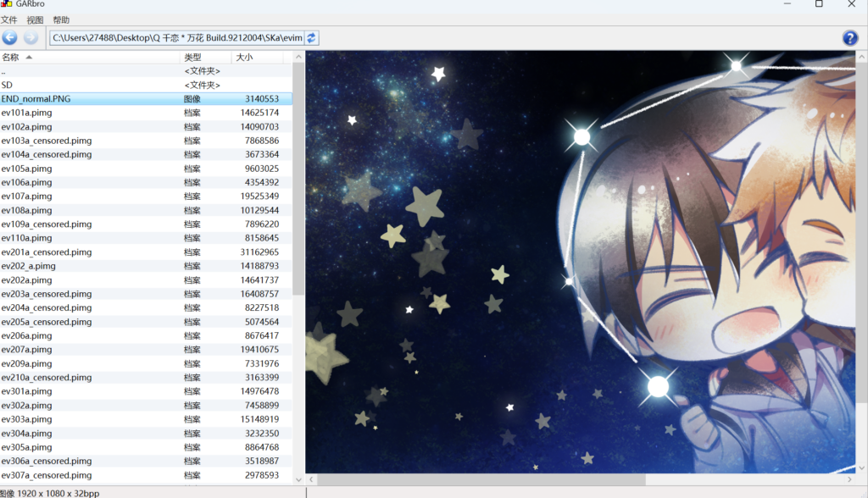Viewport: 868px width, 498px height.
Task: Open the 文件 menu
Action: point(9,19)
